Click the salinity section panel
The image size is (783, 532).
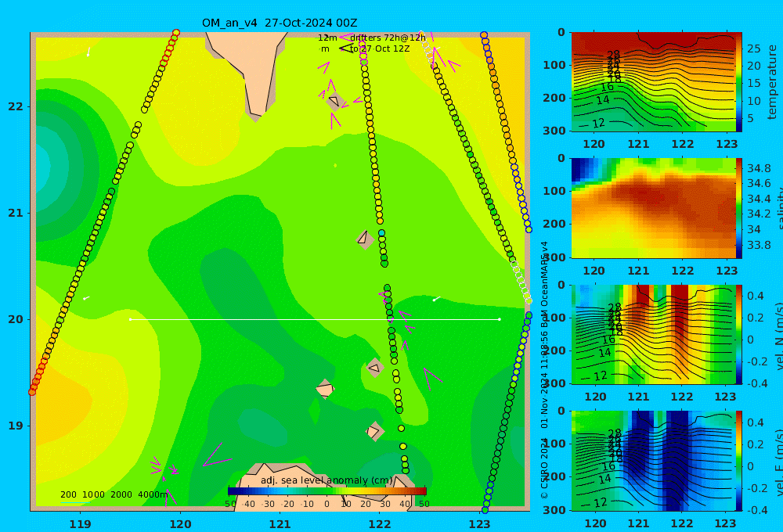[654, 208]
